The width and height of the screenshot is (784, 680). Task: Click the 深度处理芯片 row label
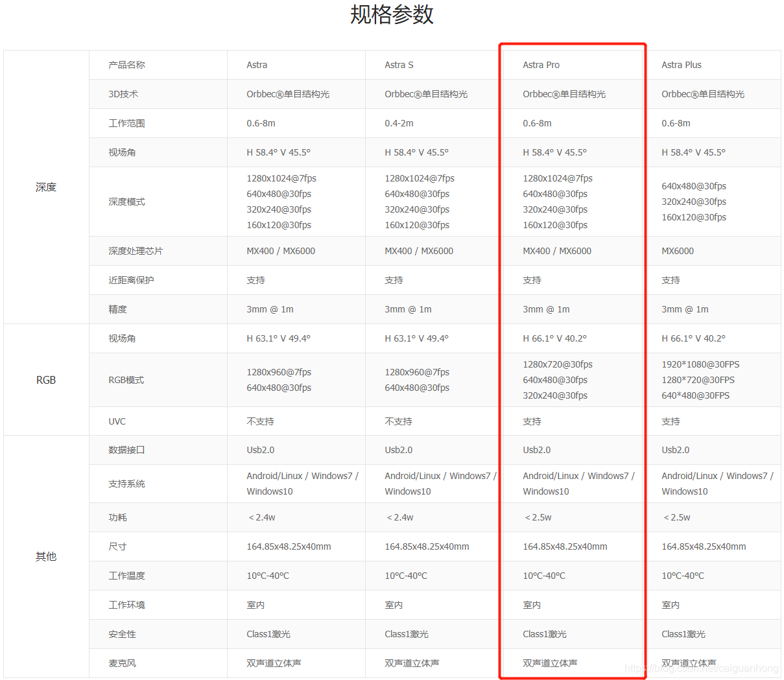coord(136,251)
